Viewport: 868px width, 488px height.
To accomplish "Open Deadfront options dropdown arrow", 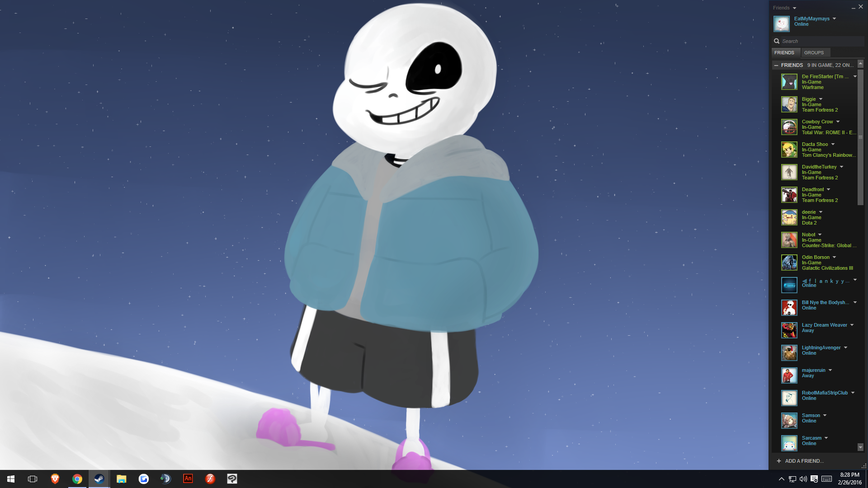I will (828, 189).
